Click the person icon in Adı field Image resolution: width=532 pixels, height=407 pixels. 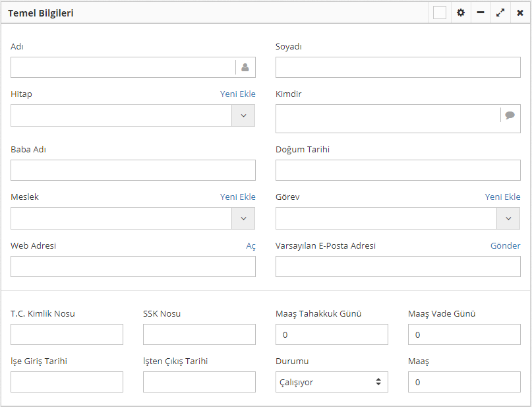(245, 67)
